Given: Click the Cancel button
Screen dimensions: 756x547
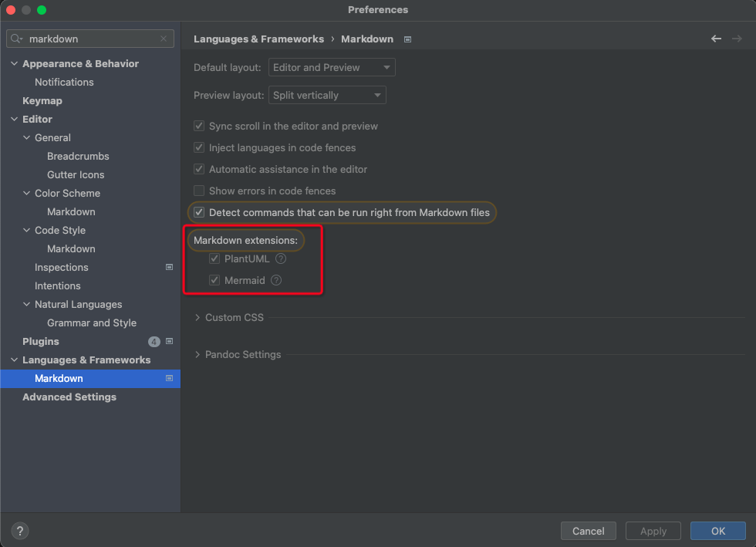Looking at the screenshot, I should pos(588,531).
